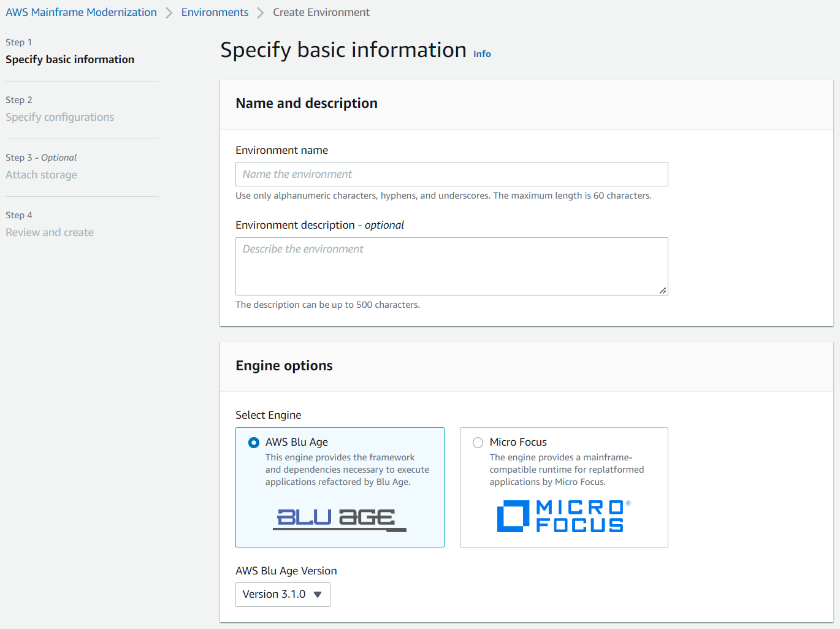Click the Engine options section heading
This screenshot has height=629, width=840.
point(284,366)
